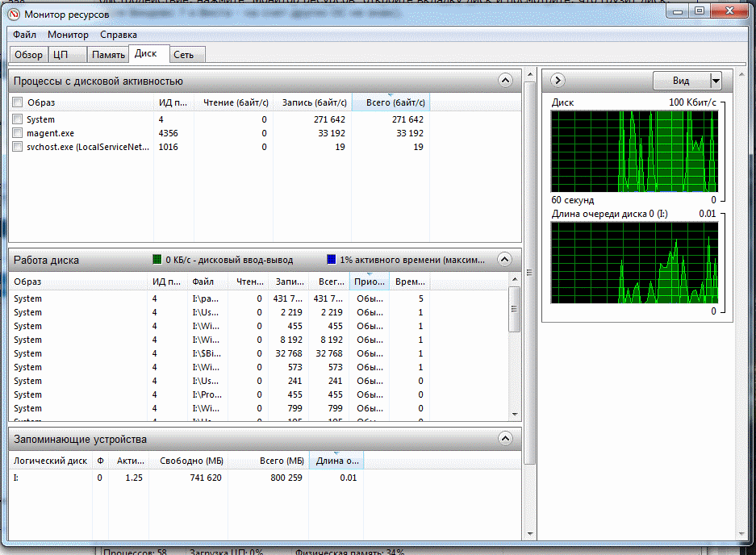Select the magent.exe row name
756x555 pixels.
point(51,133)
